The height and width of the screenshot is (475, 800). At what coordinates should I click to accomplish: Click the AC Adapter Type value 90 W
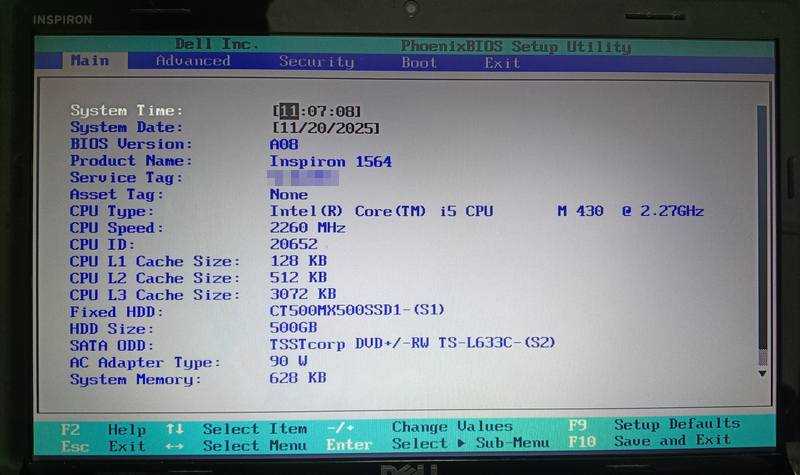(289, 361)
